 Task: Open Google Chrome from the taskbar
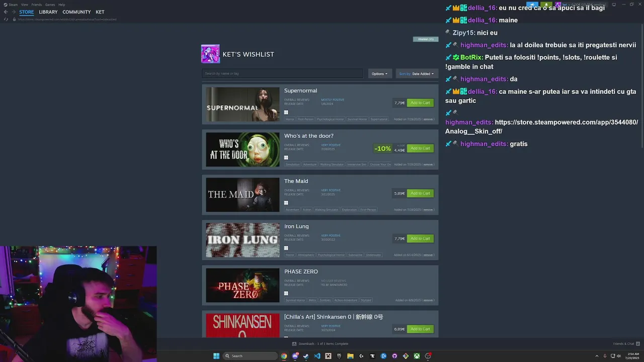coord(284,356)
